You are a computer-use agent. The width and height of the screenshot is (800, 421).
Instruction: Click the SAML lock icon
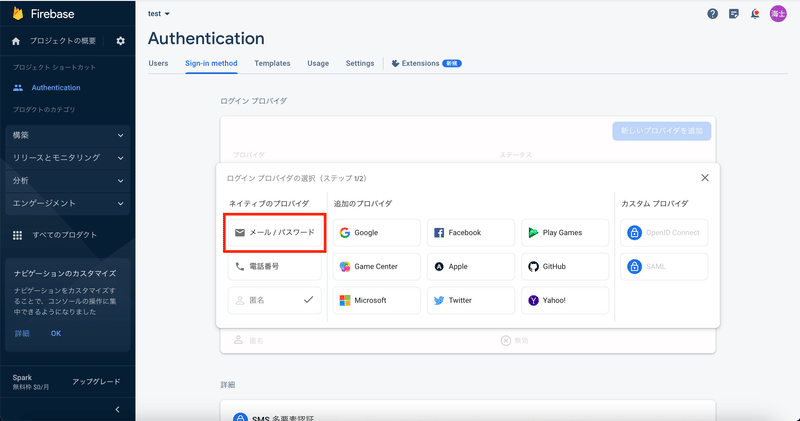pos(634,266)
